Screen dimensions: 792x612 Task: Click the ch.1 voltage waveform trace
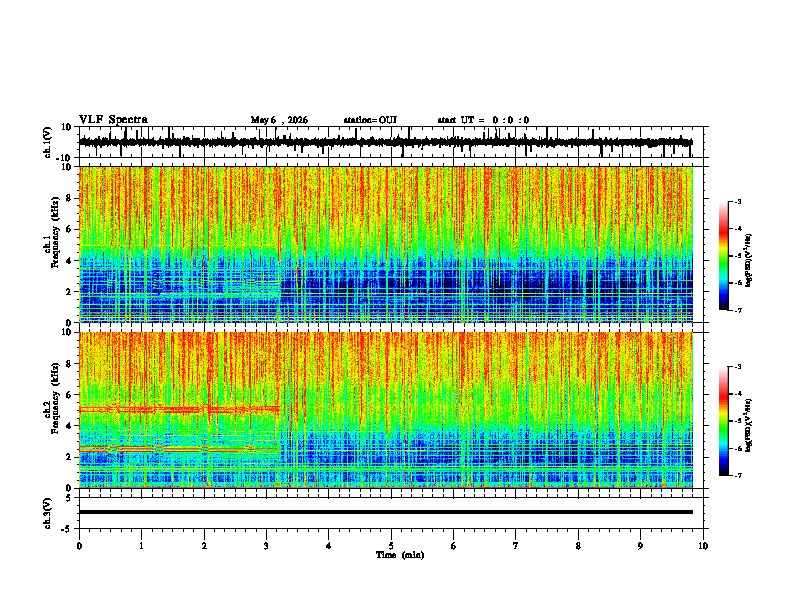point(386,142)
